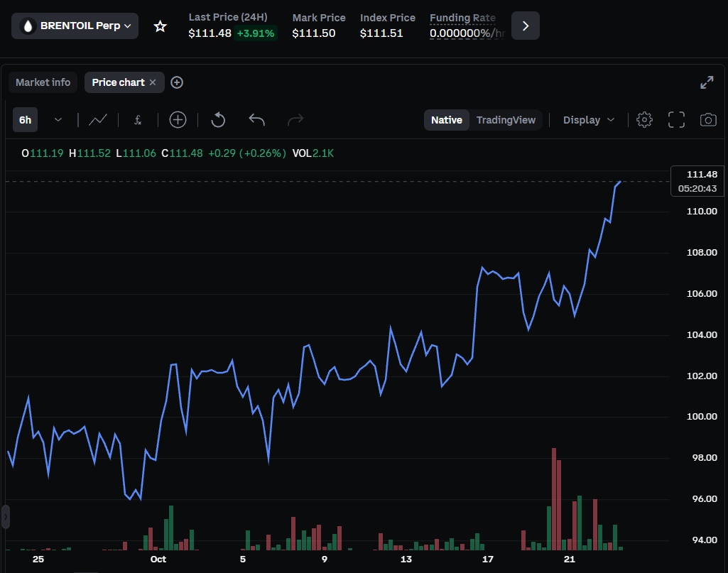This screenshot has width=728, height=573.
Task: Reset the chart view
Action: (x=218, y=120)
